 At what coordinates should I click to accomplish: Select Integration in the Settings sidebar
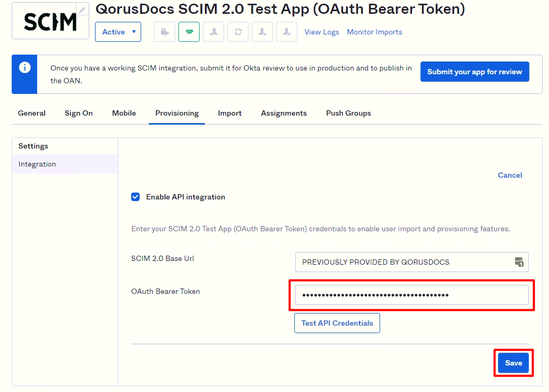65,164
